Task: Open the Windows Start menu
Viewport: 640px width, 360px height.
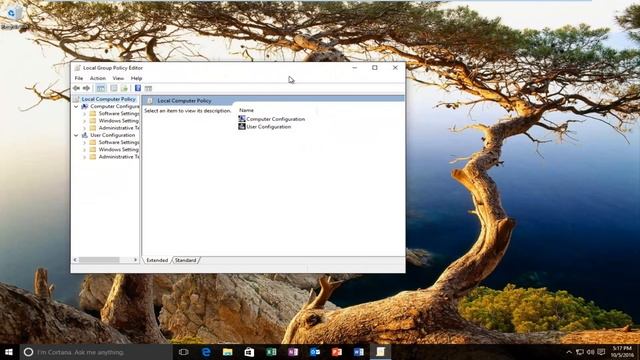Action: [x=9, y=352]
